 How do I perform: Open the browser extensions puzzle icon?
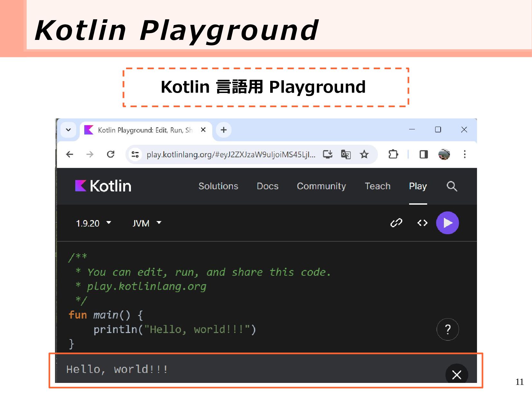point(393,154)
